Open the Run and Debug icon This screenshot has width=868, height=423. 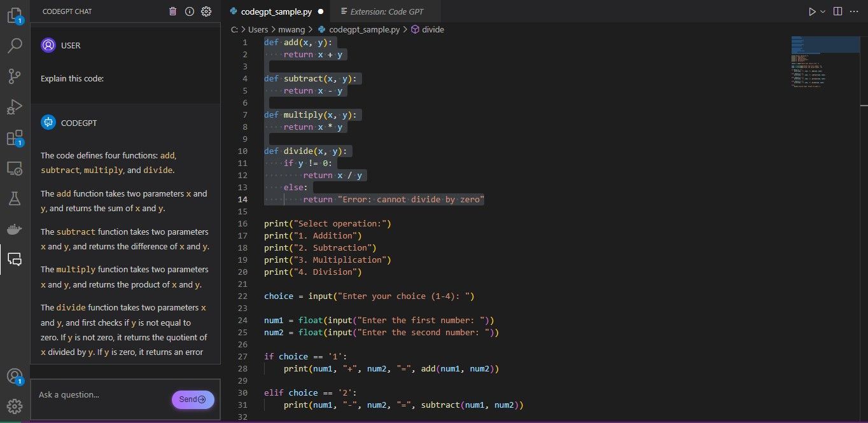tap(15, 106)
